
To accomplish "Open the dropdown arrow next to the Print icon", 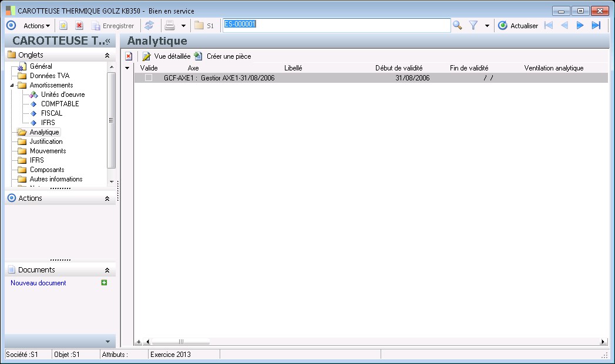I will pyautogui.click(x=183, y=26).
